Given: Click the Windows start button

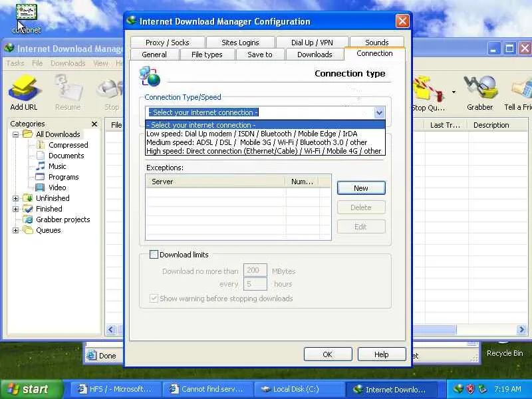Looking at the screenshot, I should 31,389.
